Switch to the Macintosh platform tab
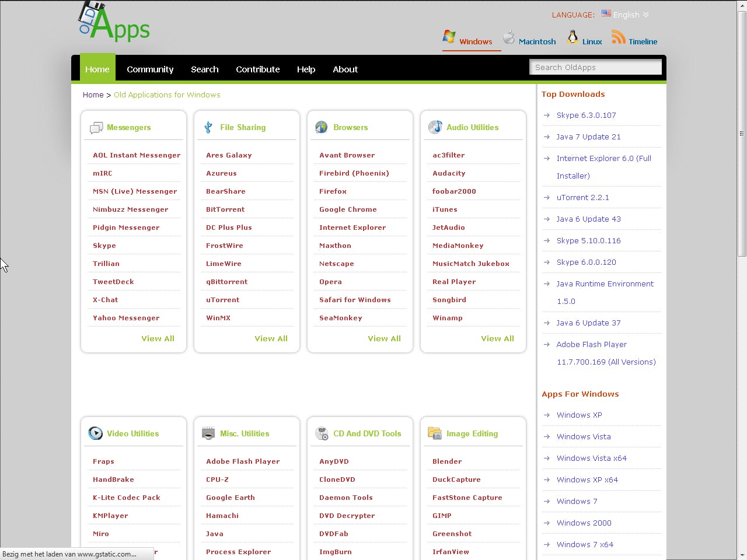This screenshot has height=560, width=747. pyautogui.click(x=537, y=41)
